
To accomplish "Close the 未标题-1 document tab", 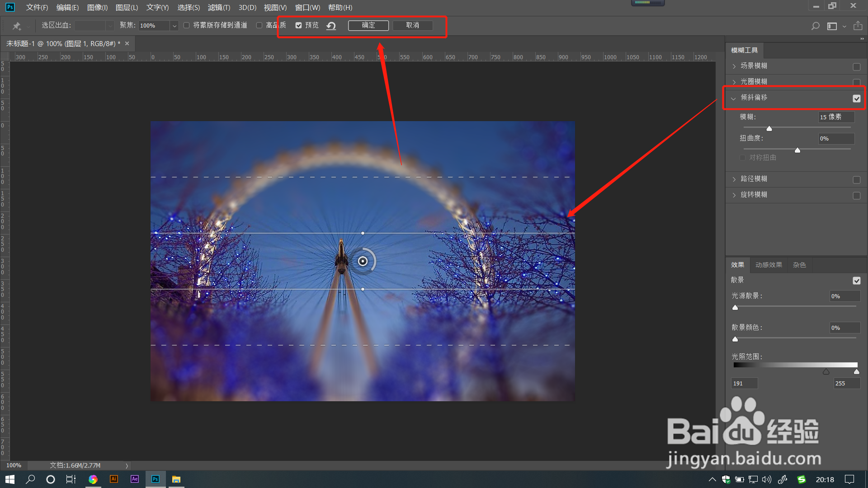I will [127, 43].
